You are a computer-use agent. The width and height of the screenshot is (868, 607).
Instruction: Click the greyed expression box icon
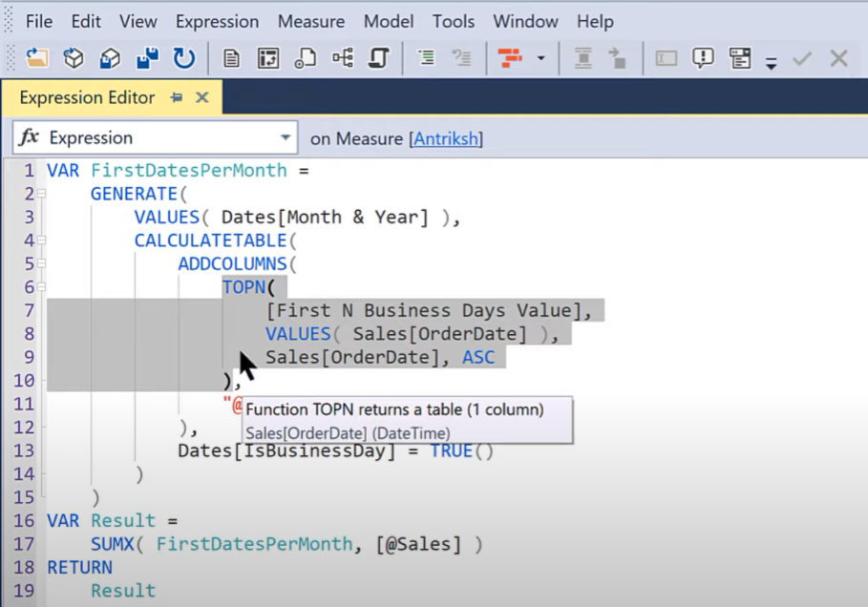click(666, 58)
